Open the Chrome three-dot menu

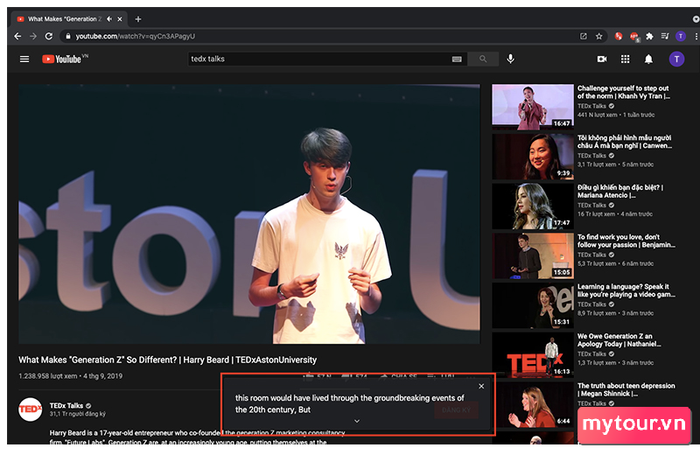click(696, 36)
